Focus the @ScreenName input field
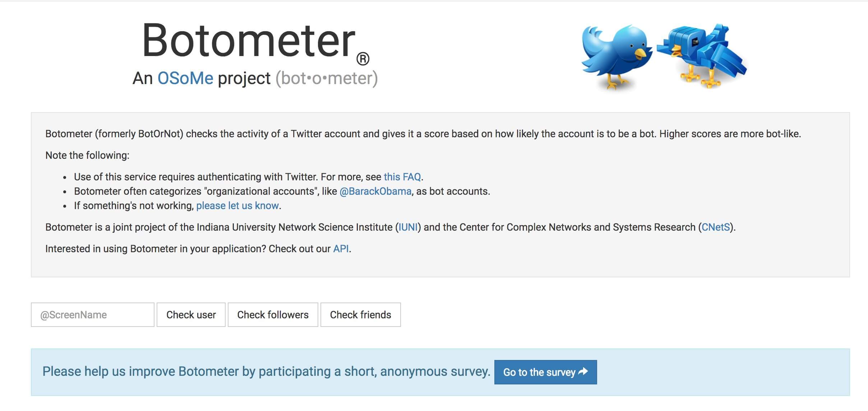 click(93, 315)
